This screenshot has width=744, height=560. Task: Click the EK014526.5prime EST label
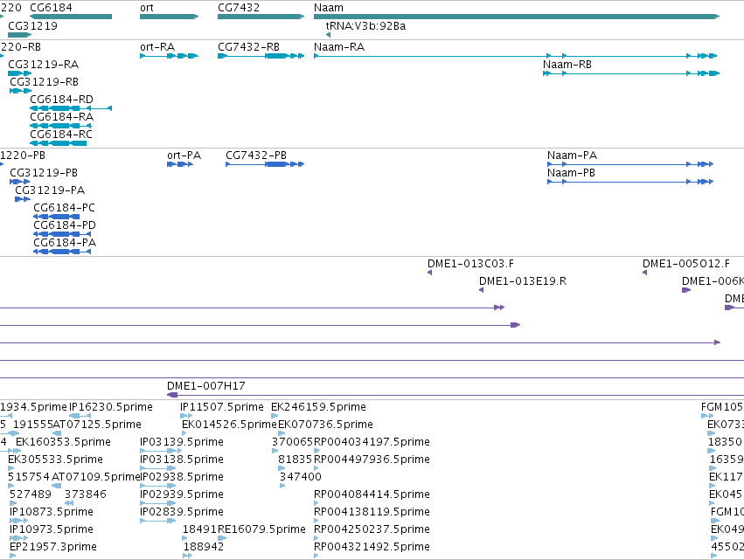(229, 425)
